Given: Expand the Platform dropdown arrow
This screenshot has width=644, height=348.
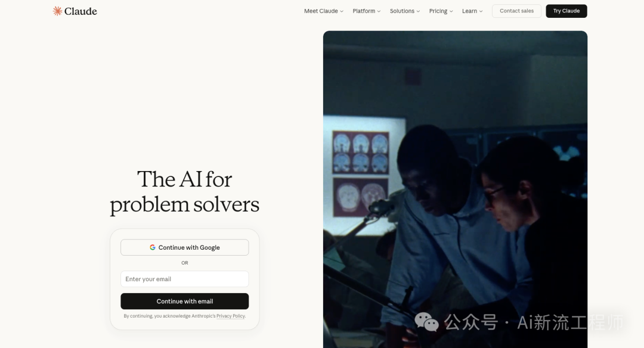Looking at the screenshot, I should [x=379, y=11].
